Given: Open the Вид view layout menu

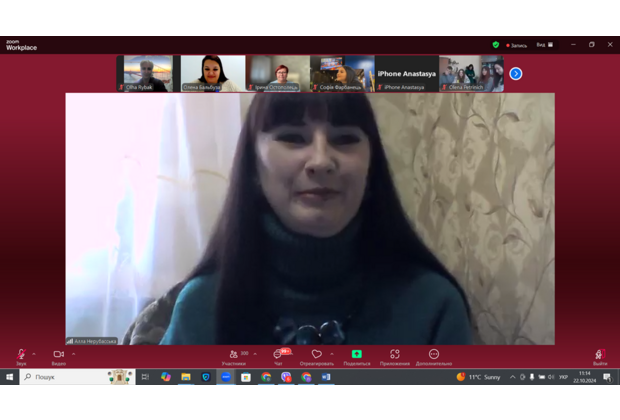Looking at the screenshot, I should pos(545,45).
